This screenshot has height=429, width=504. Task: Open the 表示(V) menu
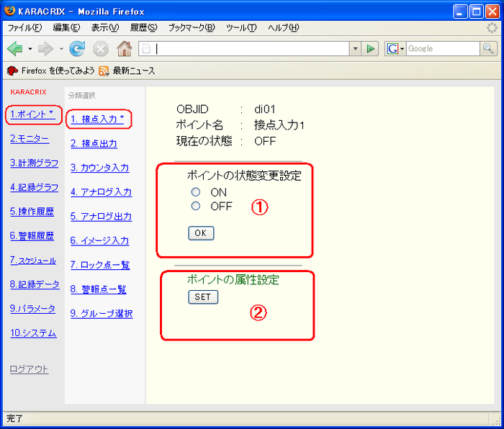tap(105, 28)
